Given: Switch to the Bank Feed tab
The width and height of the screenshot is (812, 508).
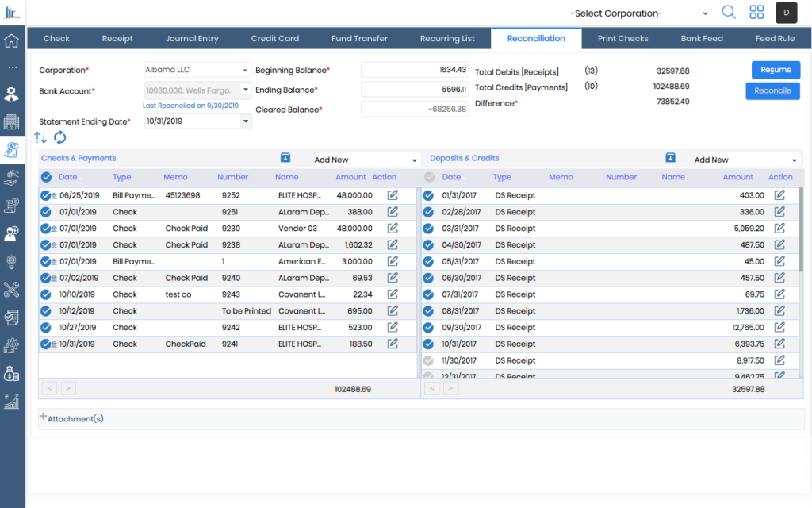Looking at the screenshot, I should (701, 37).
